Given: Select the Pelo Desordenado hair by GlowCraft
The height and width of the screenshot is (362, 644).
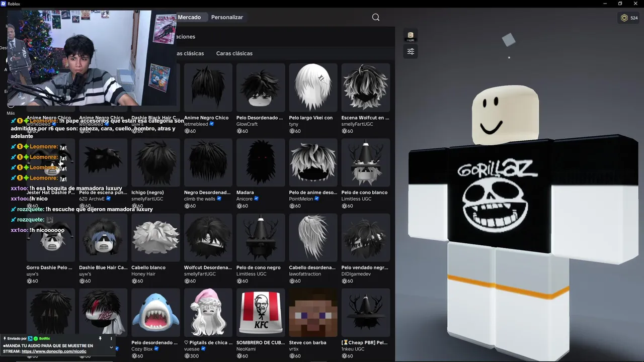Looking at the screenshot, I should coord(261,87).
